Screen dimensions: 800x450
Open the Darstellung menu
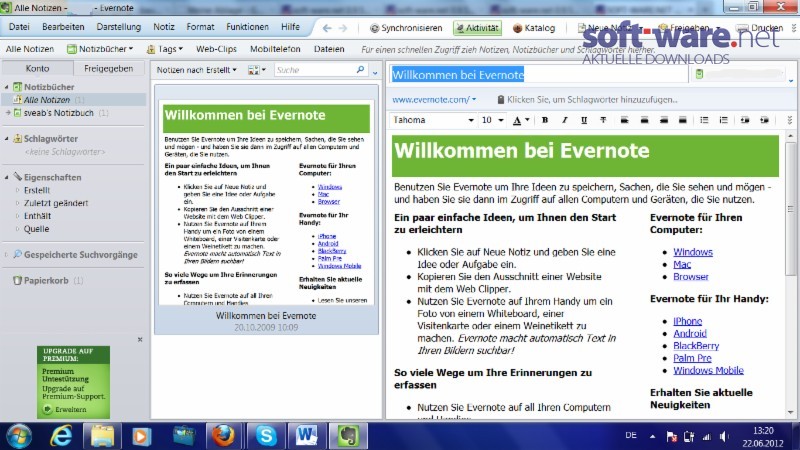118,27
